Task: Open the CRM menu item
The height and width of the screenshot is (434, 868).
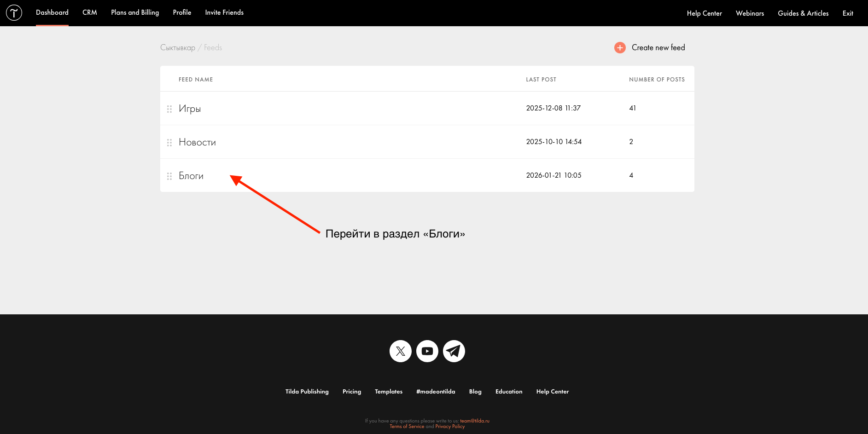Action: [x=89, y=12]
